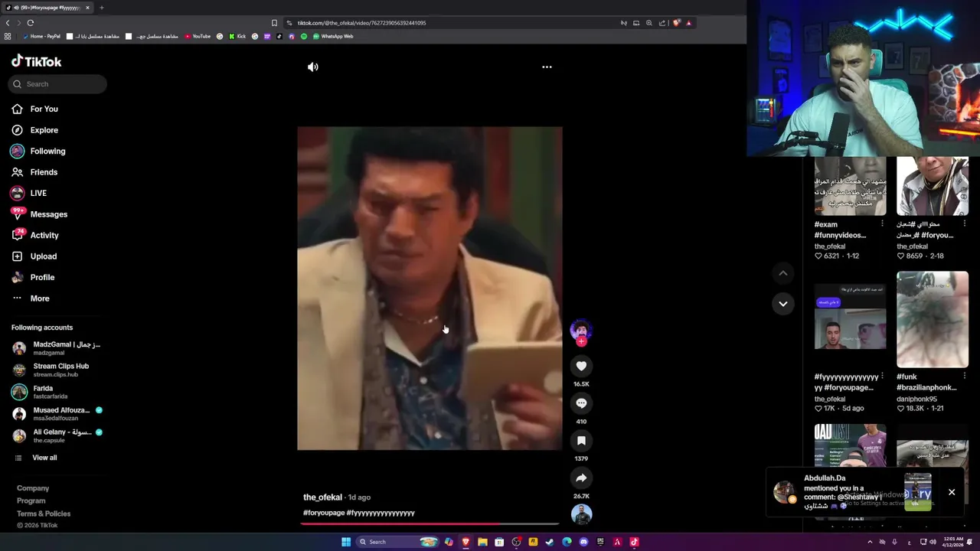Go to the Following feed

[x=38, y=151]
